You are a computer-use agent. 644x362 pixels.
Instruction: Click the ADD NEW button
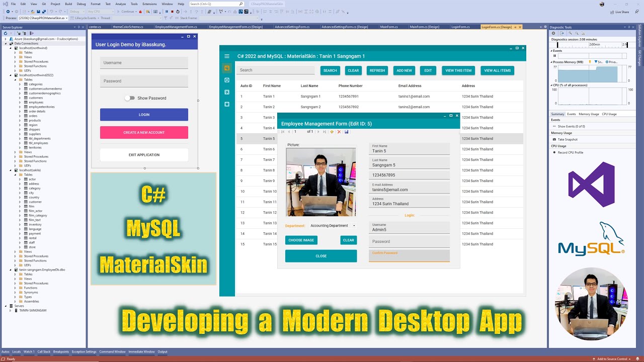click(x=404, y=70)
